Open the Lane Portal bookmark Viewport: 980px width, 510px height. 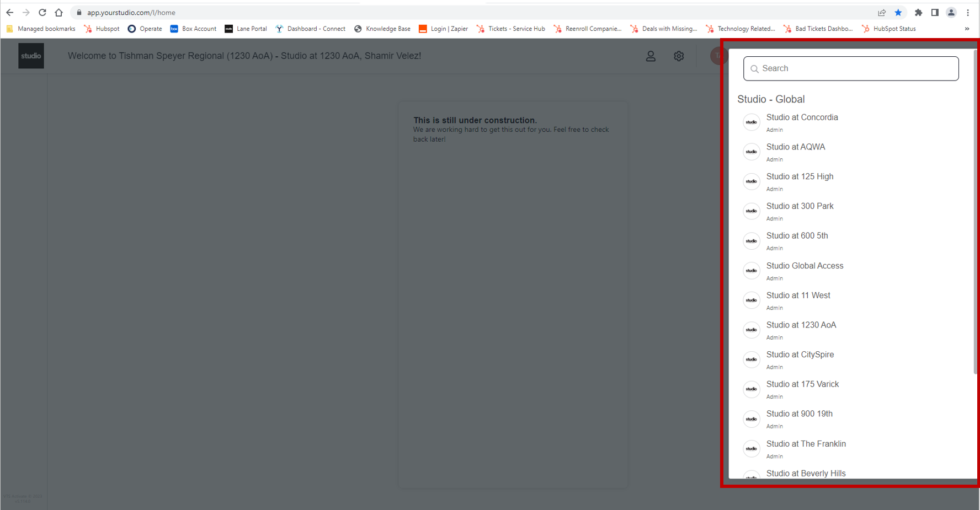pyautogui.click(x=246, y=29)
